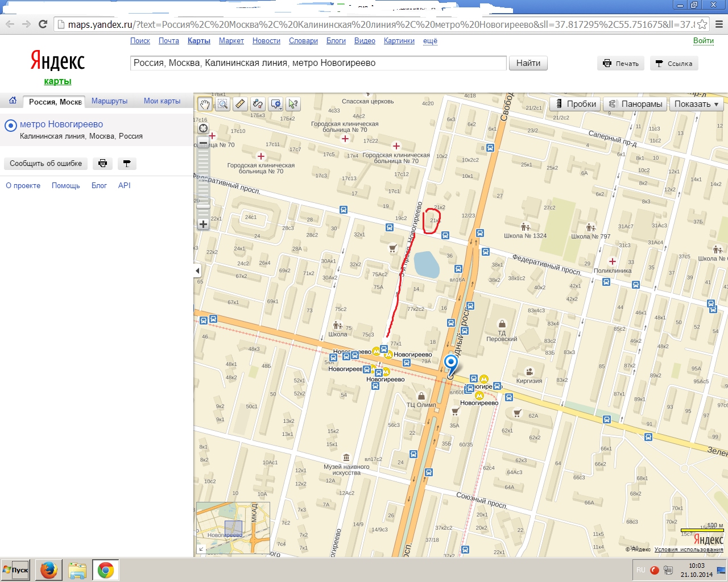Go back with browser back arrow
The image size is (728, 582).
click(x=10, y=24)
